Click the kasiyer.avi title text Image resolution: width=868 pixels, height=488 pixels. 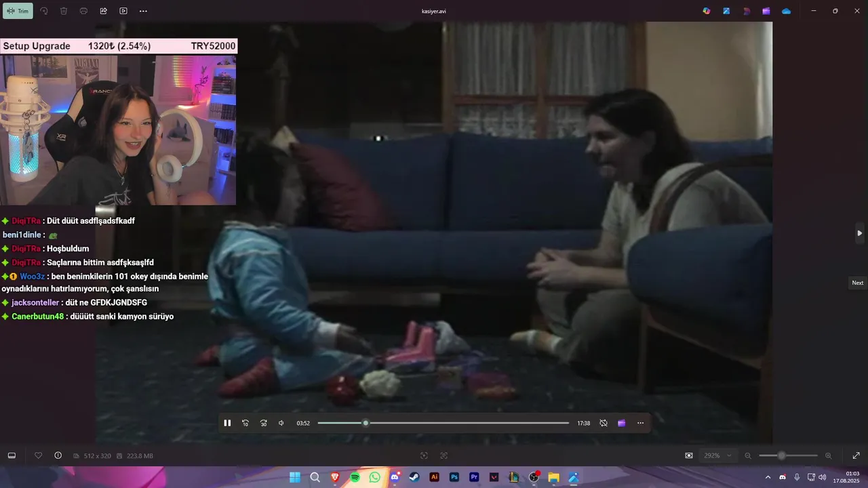tap(433, 11)
